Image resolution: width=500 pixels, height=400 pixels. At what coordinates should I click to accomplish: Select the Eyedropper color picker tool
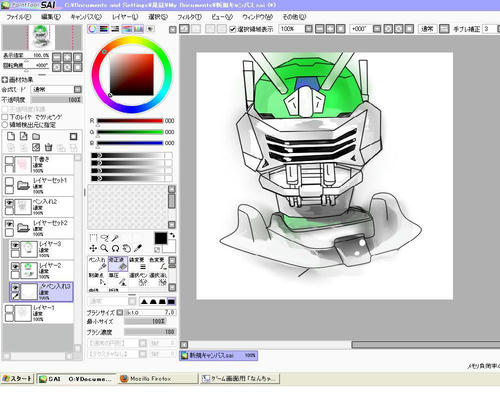[x=138, y=248]
